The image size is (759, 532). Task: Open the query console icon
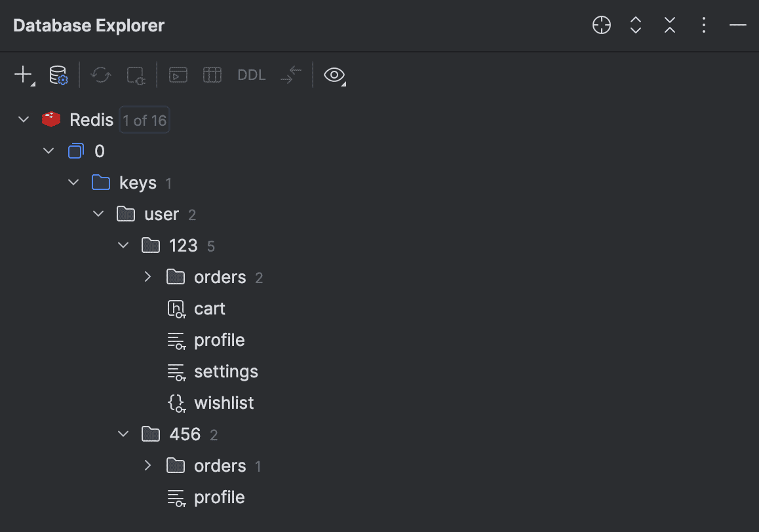point(178,75)
